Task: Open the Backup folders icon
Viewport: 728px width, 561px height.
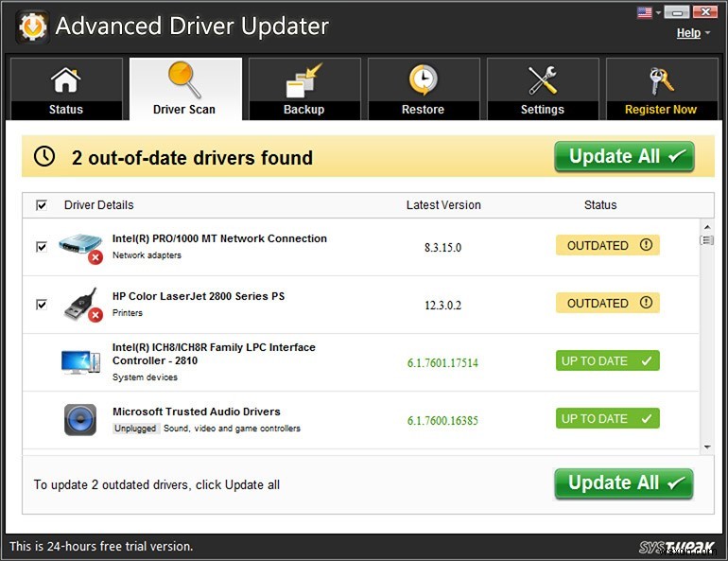Action: click(304, 80)
